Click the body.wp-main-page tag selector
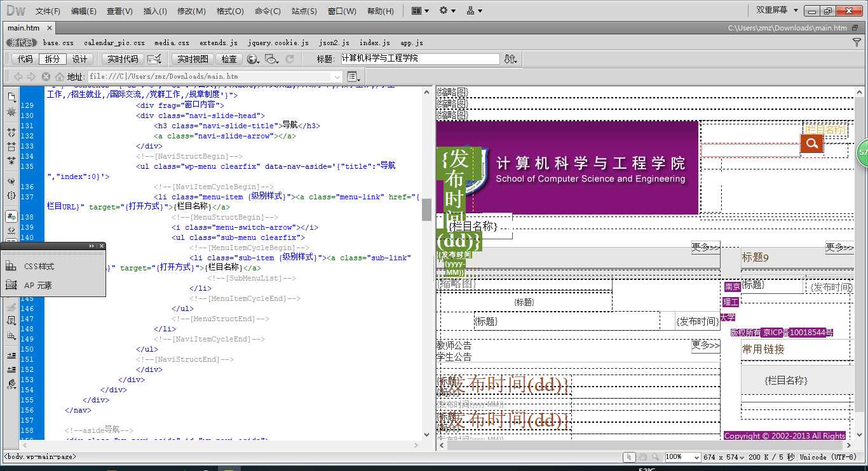Image resolution: width=868 pixels, height=471 pixels. point(40,456)
